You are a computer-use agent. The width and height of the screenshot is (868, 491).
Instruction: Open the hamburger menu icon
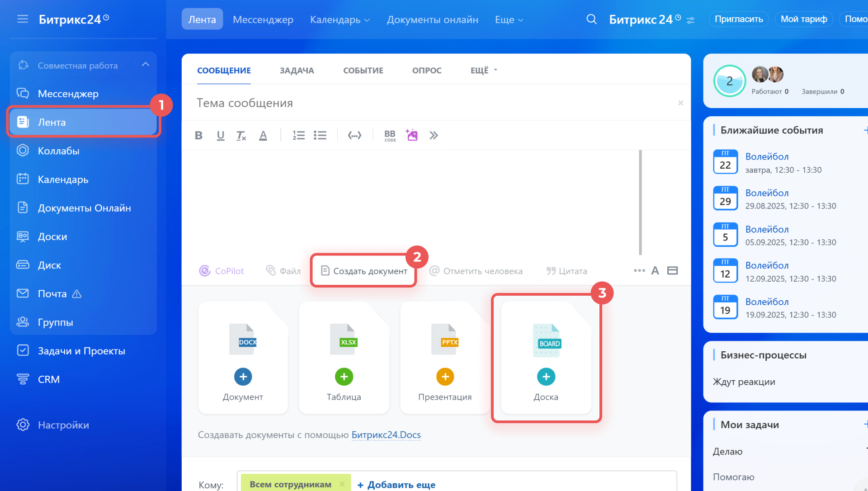coord(23,19)
